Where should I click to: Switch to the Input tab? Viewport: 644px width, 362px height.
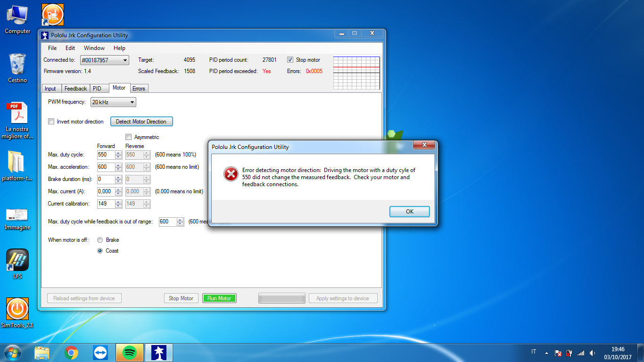(x=50, y=89)
